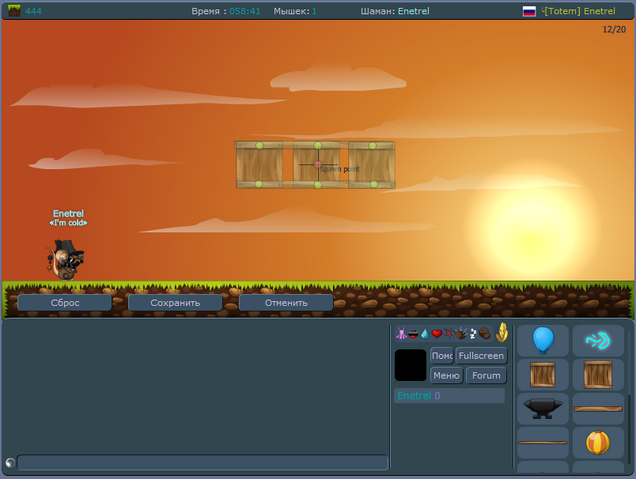The image size is (636, 479).
Task: Click the Мышек: 1 mice counter
Action: (295, 11)
